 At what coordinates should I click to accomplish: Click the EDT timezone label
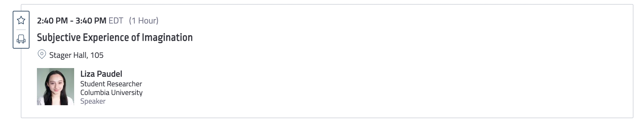(116, 21)
